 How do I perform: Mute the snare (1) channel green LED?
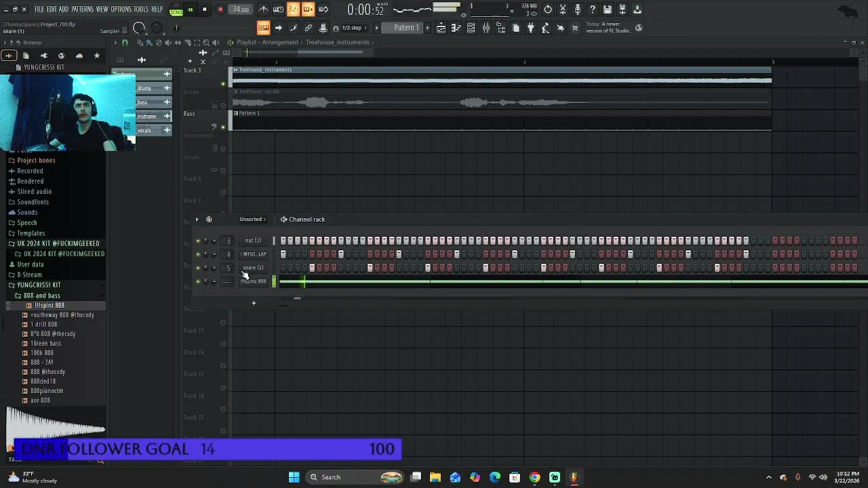tap(198, 268)
